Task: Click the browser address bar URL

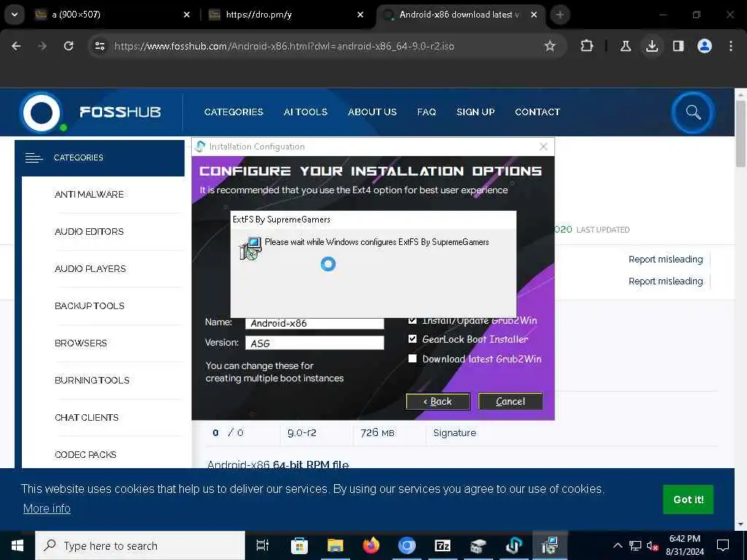Action: click(285, 46)
